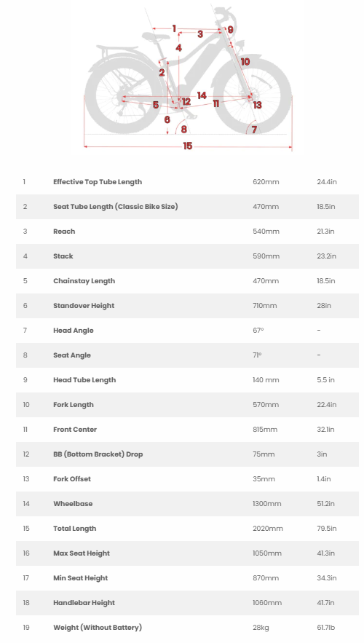Click the bike geometry diagram image
The width and height of the screenshot is (364, 643).
tap(188, 78)
